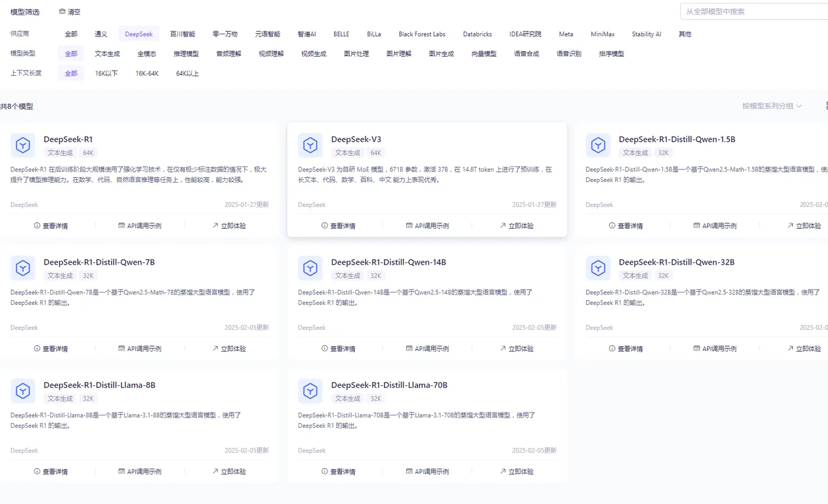Filter model type to 推理模型
828x504 pixels.
click(x=186, y=54)
